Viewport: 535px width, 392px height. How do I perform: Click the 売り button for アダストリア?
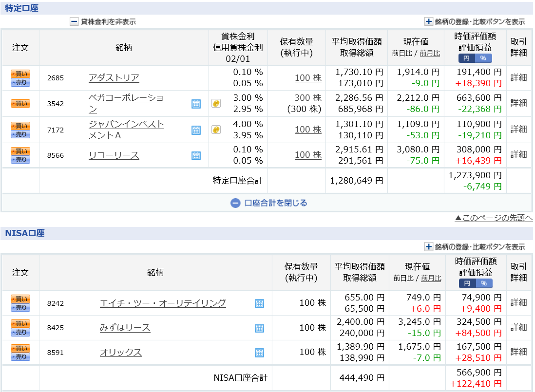coord(20,82)
